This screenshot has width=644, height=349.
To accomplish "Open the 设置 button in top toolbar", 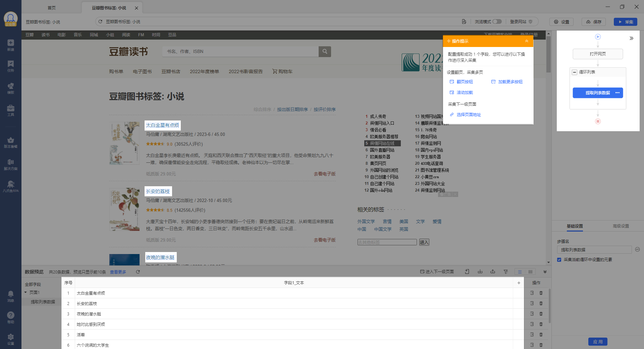I will click(x=561, y=22).
